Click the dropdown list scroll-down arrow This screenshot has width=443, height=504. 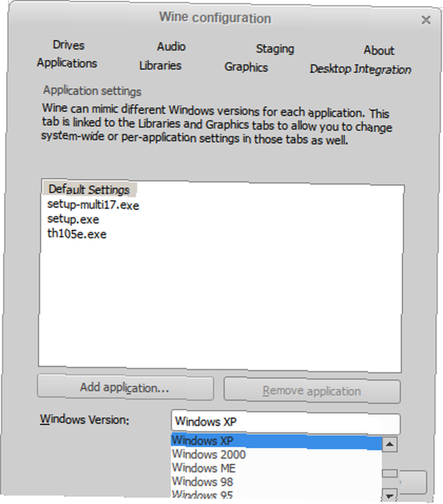(x=390, y=495)
